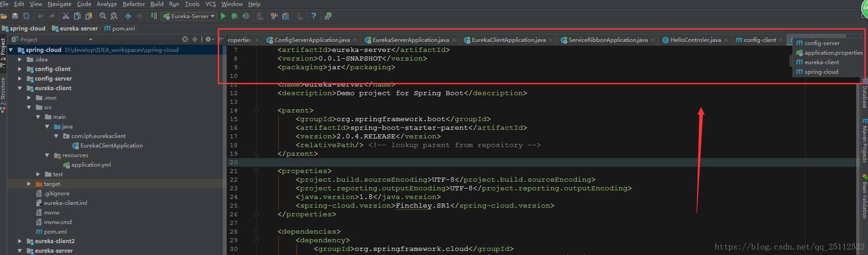Click collapse all icon in Project panel
The height and width of the screenshot is (255, 868).
pyautogui.click(x=195, y=40)
